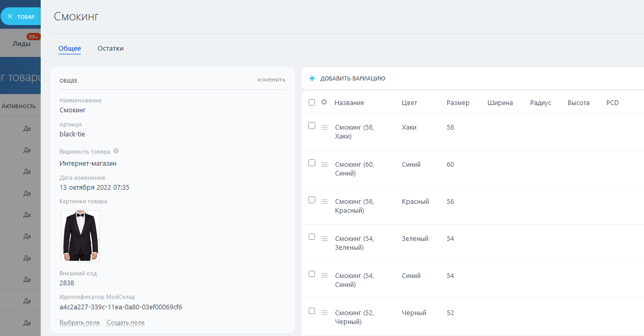Click the Выбрать поле link
Viewport: 644px width, 336px height.
79,322
